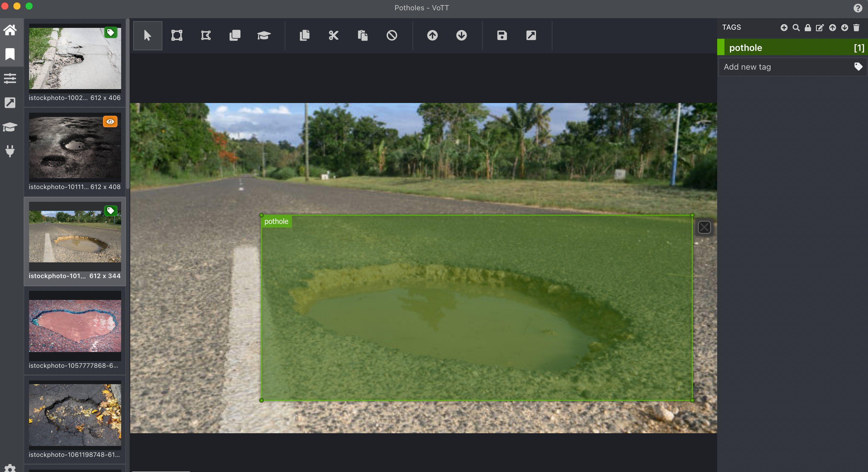Screen dimensions: 868x472
Task: Select the Draw Rectangle tool
Action: pyautogui.click(x=177, y=35)
